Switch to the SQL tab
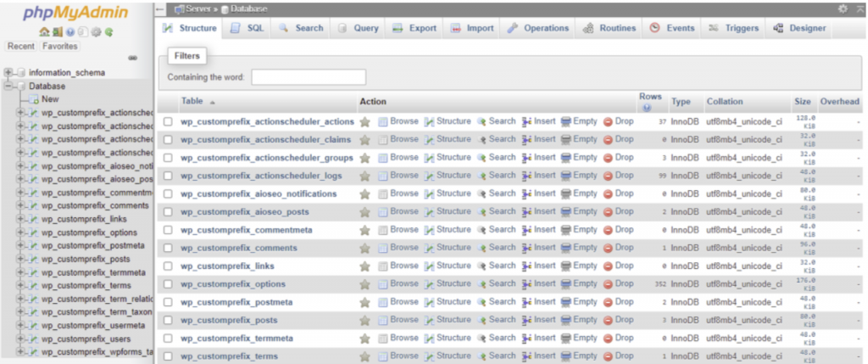 coord(248,28)
